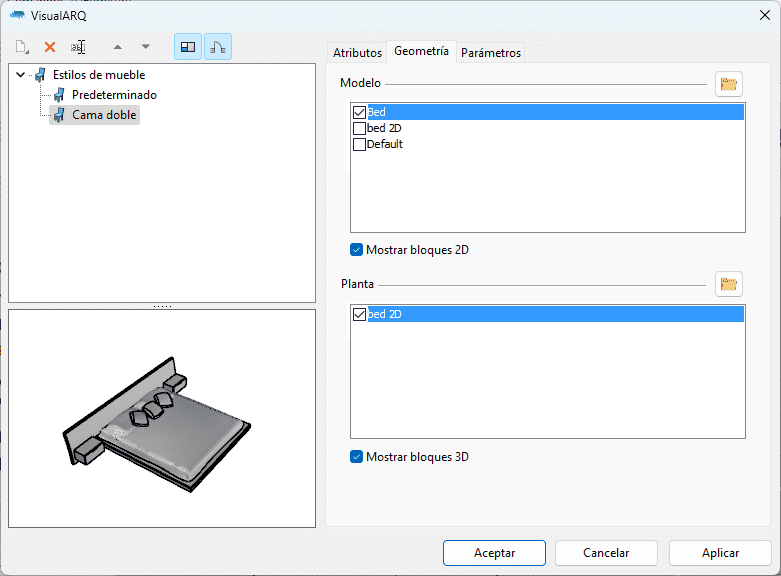Open the Parámetros tab
Viewport: 781px width, 576px height.
coord(491,53)
